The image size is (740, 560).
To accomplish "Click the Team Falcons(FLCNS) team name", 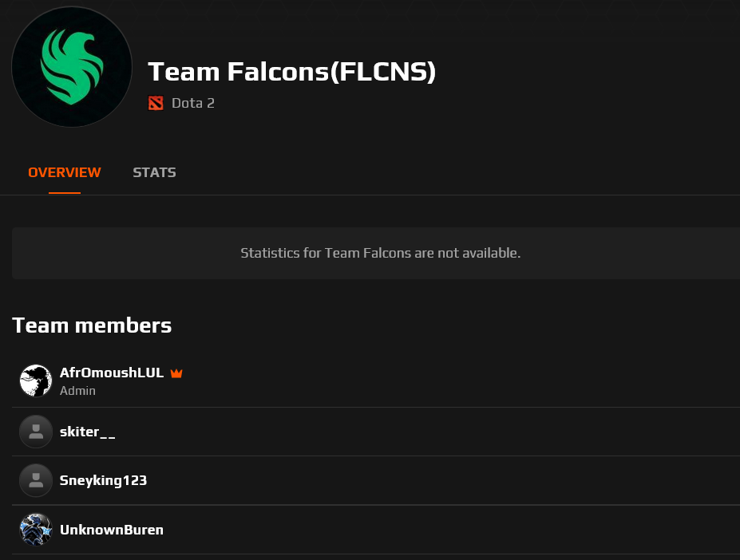I will (293, 72).
